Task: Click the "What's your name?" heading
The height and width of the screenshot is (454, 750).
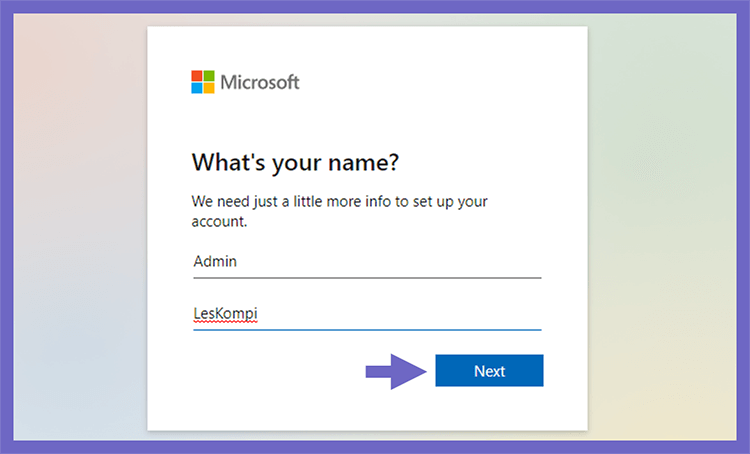Action: [x=295, y=163]
